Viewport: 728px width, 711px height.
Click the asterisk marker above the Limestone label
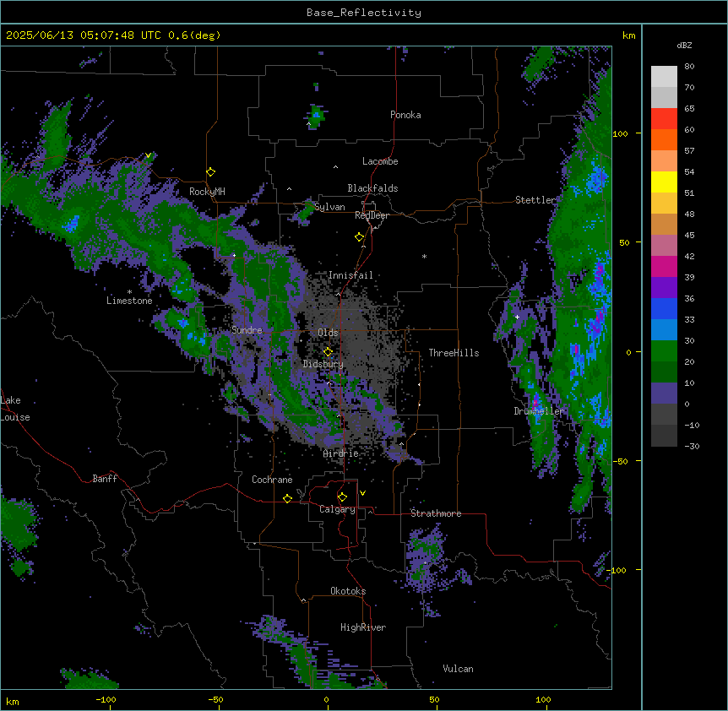click(129, 292)
